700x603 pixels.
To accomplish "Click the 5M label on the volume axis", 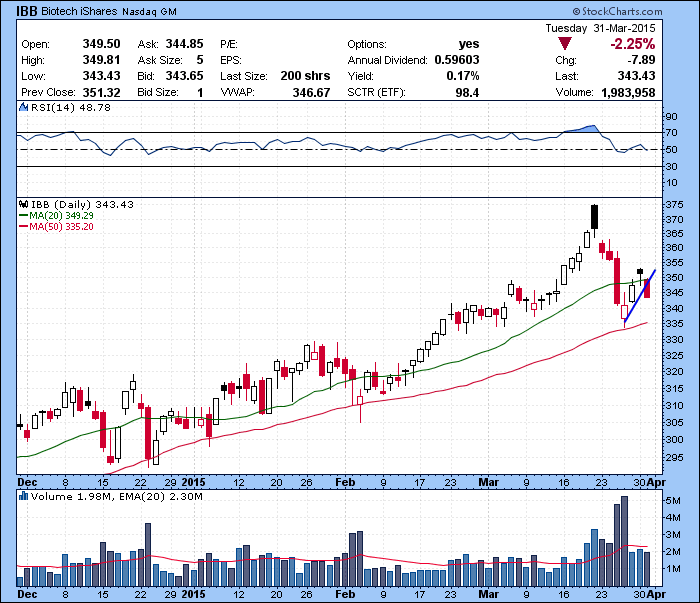I will tap(673, 501).
